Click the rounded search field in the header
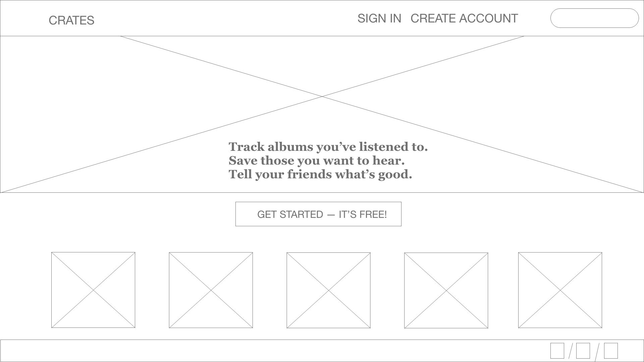This screenshot has width=644, height=362. (x=594, y=18)
